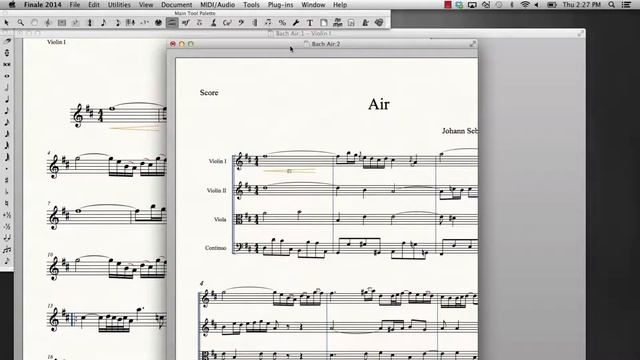Click the Viola staff name in score
This screenshot has width=640, height=360.
click(220, 220)
